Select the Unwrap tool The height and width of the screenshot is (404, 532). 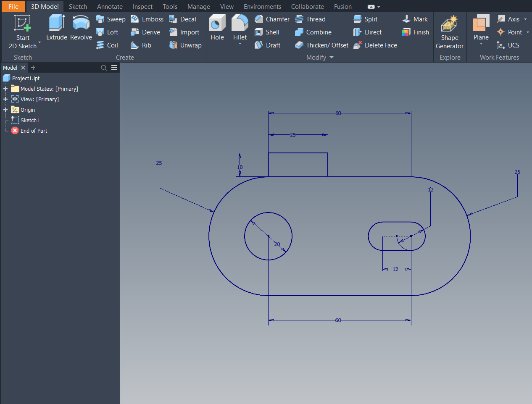[x=185, y=45]
